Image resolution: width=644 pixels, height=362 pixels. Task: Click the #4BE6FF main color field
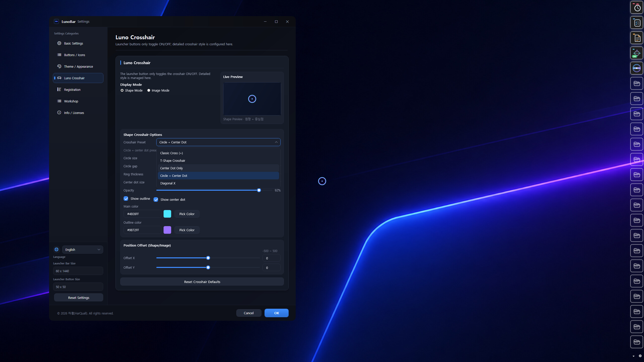pos(142,214)
